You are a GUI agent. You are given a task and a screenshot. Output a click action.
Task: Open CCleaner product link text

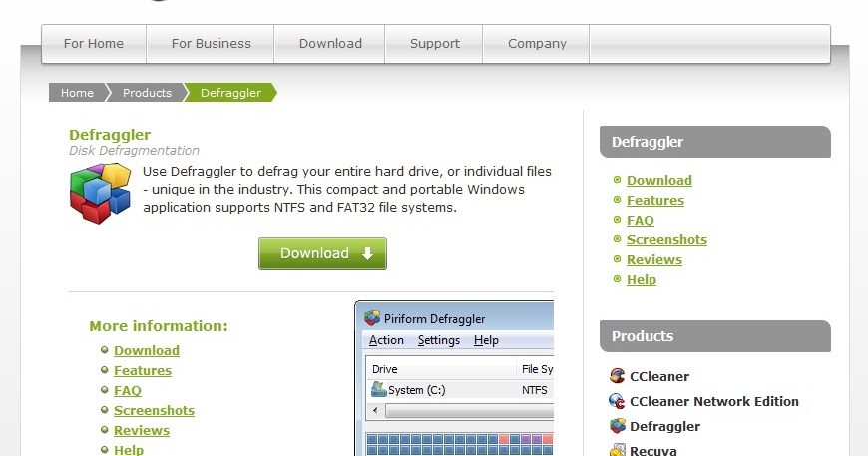[659, 376]
